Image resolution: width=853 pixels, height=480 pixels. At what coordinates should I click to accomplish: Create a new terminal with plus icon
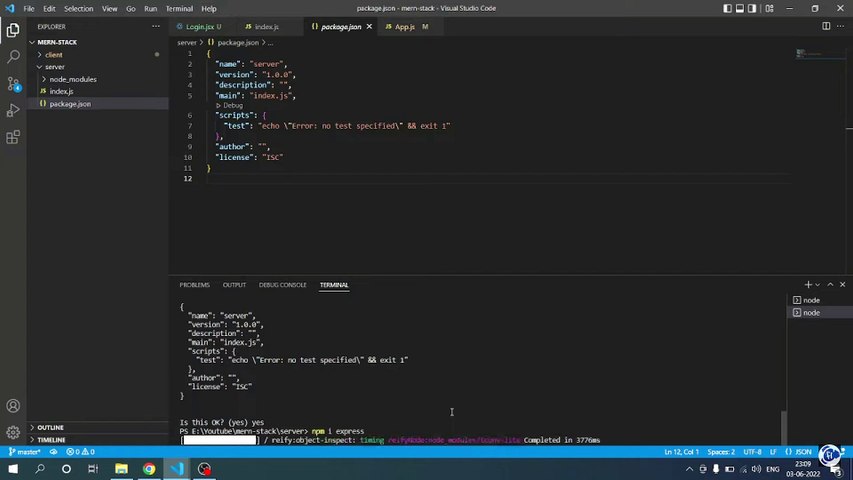tap(808, 285)
